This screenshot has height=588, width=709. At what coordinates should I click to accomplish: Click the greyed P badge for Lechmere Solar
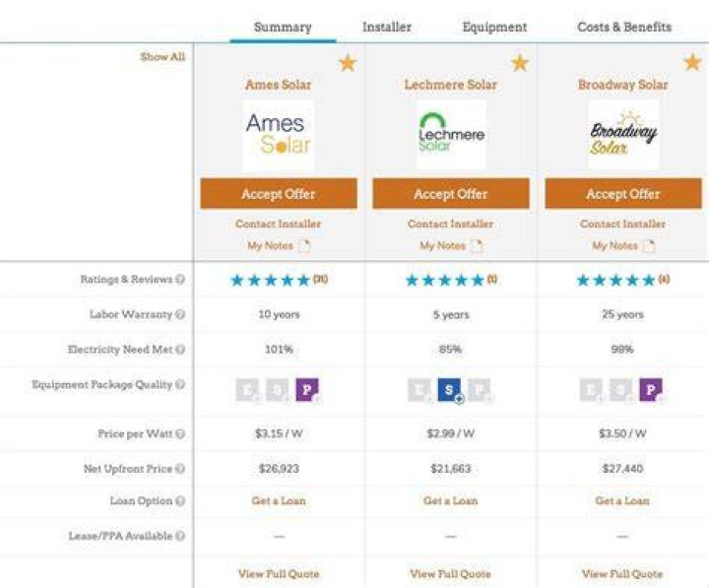(x=480, y=390)
